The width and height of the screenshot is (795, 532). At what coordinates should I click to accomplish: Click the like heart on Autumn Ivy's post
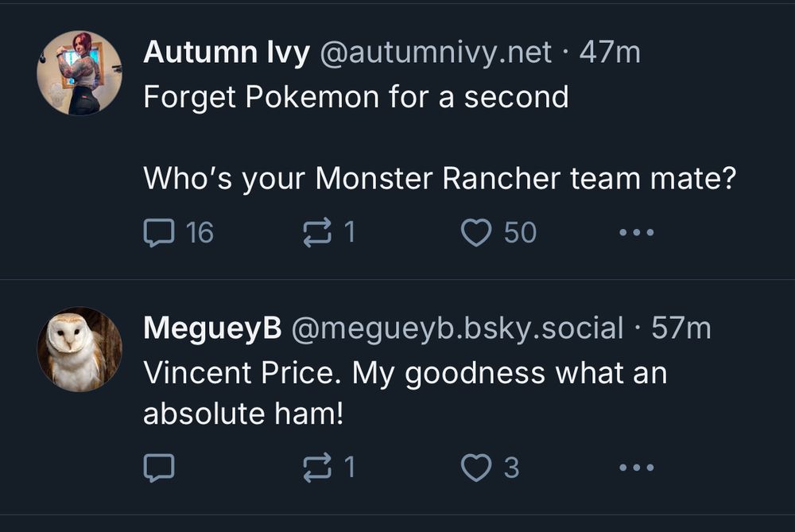coord(477,231)
